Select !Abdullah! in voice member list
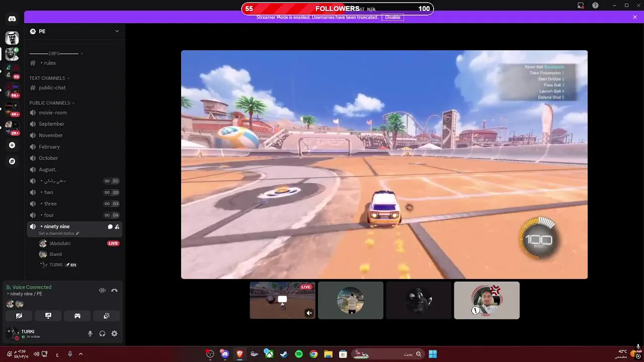The width and height of the screenshot is (644, 362). point(79,243)
